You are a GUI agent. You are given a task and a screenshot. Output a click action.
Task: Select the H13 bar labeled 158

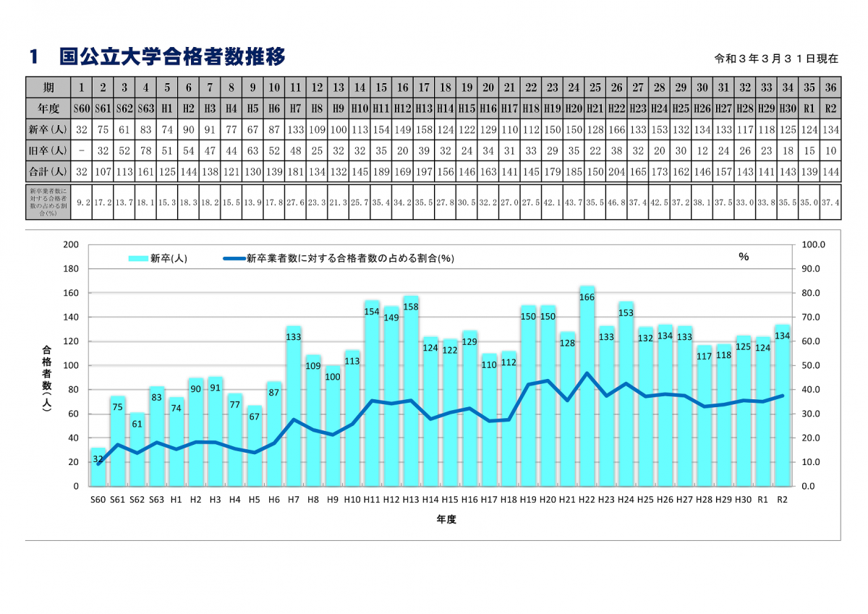(411, 391)
